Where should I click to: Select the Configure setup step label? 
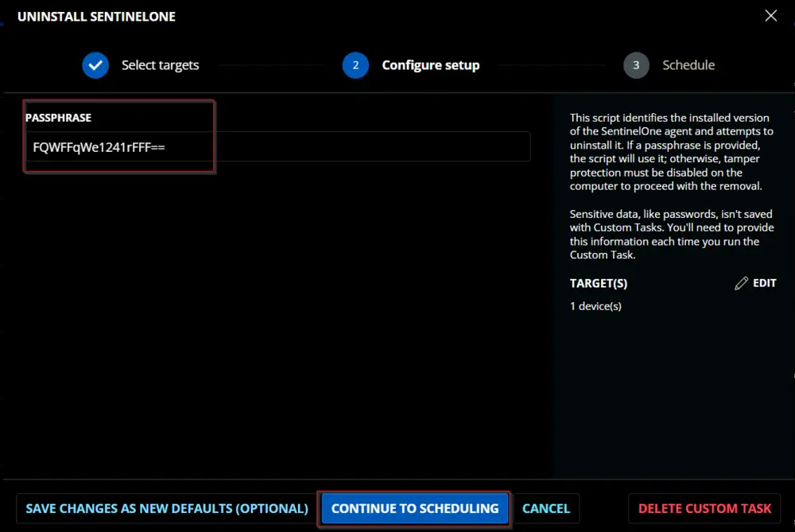[x=430, y=65]
